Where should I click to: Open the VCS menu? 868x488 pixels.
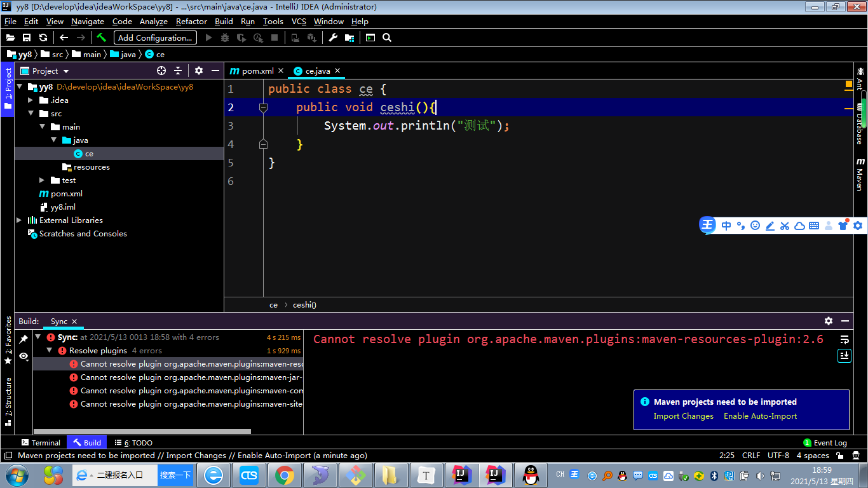pyautogui.click(x=299, y=21)
